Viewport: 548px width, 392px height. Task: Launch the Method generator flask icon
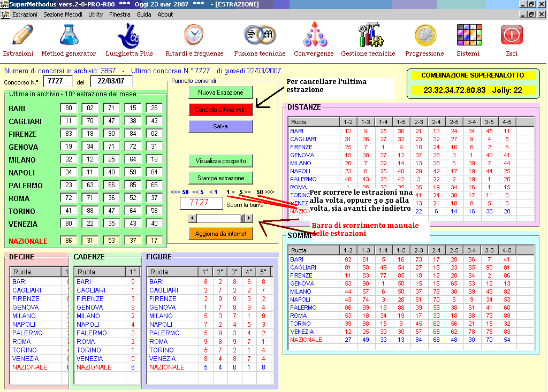pyautogui.click(x=68, y=35)
